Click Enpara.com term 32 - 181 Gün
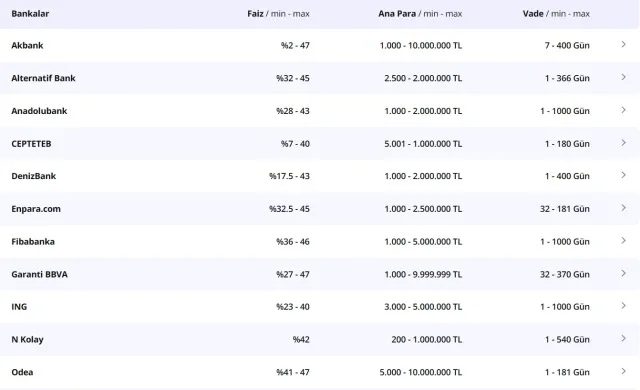 (564, 209)
